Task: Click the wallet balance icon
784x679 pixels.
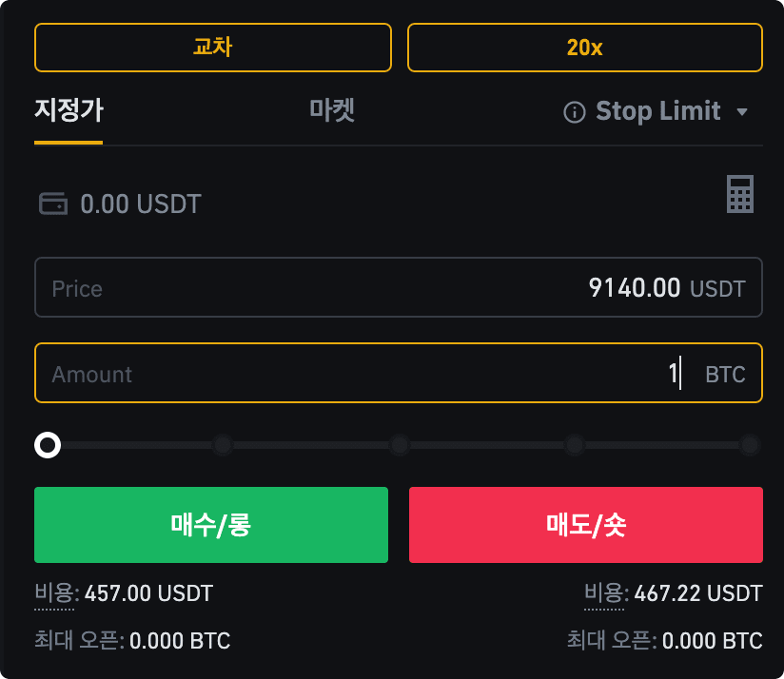Action: (x=53, y=204)
